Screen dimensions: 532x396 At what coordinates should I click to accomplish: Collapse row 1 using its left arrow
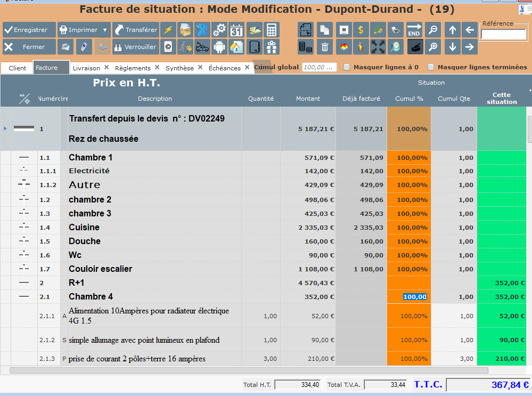click(5, 128)
